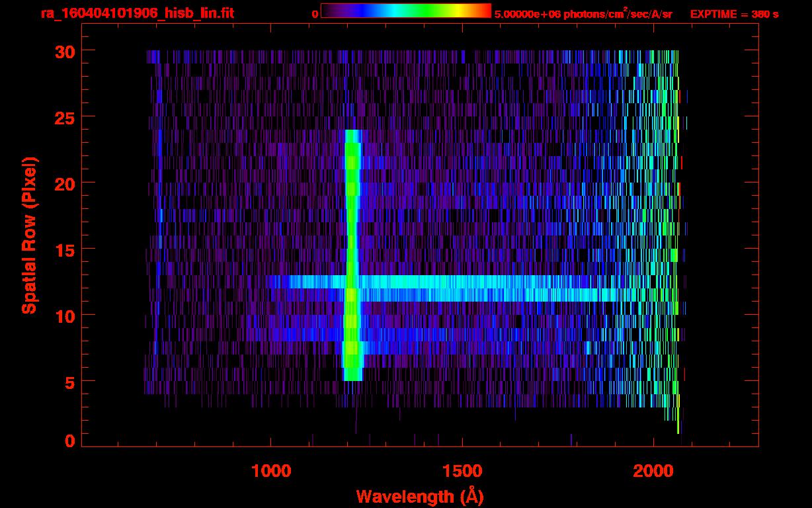This screenshot has height=508, width=812.
Task: Click the file name ra_160404101906_hisb_lin.fit
Action: pos(137,13)
